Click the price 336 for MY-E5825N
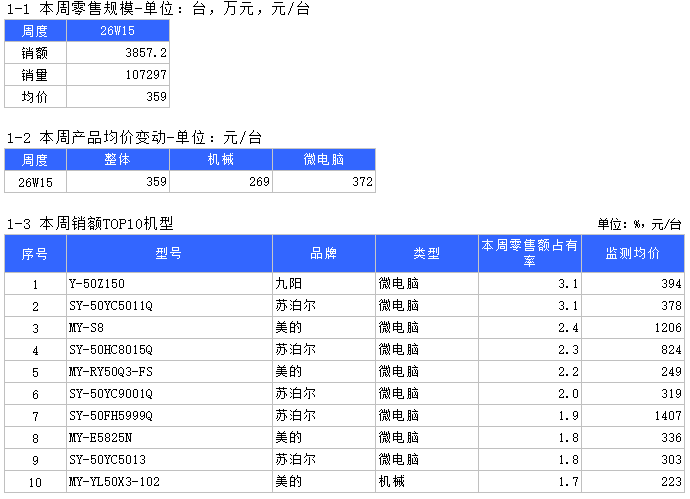The image size is (690, 499). [x=633, y=437]
